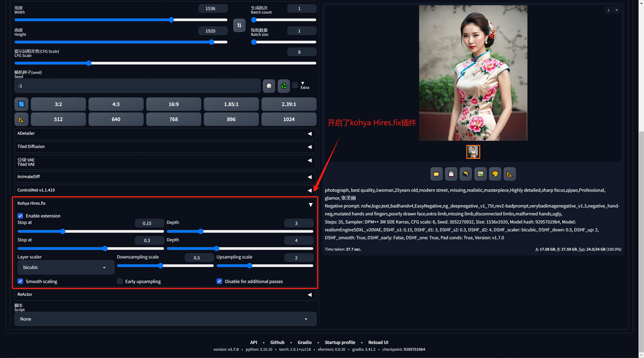
Task: Send image to inpaint with palette icon
Action: (495, 174)
